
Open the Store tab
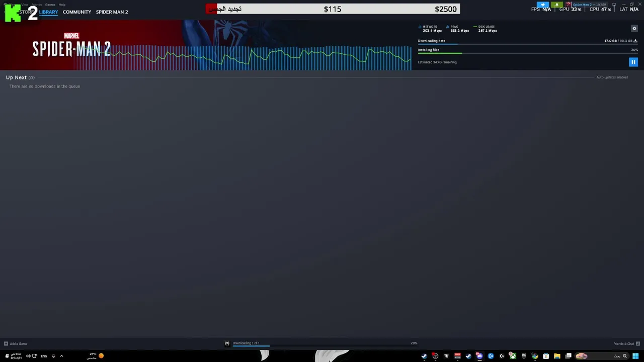[x=26, y=12]
